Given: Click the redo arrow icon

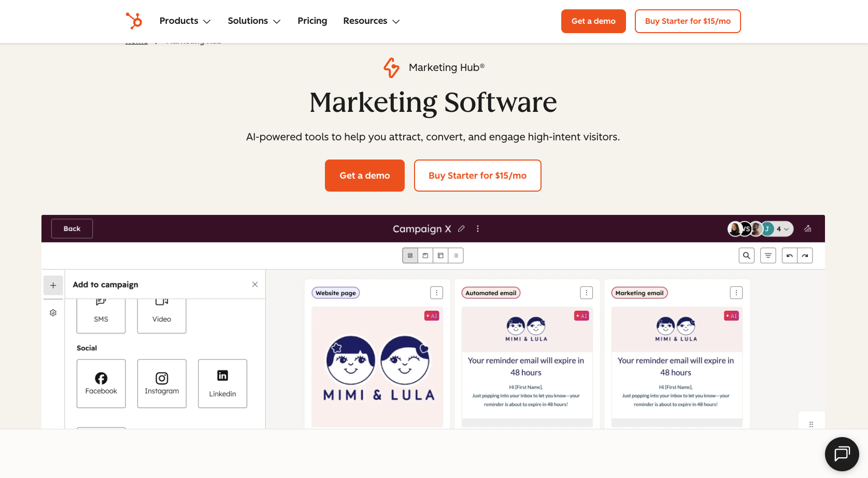Looking at the screenshot, I should tap(805, 255).
